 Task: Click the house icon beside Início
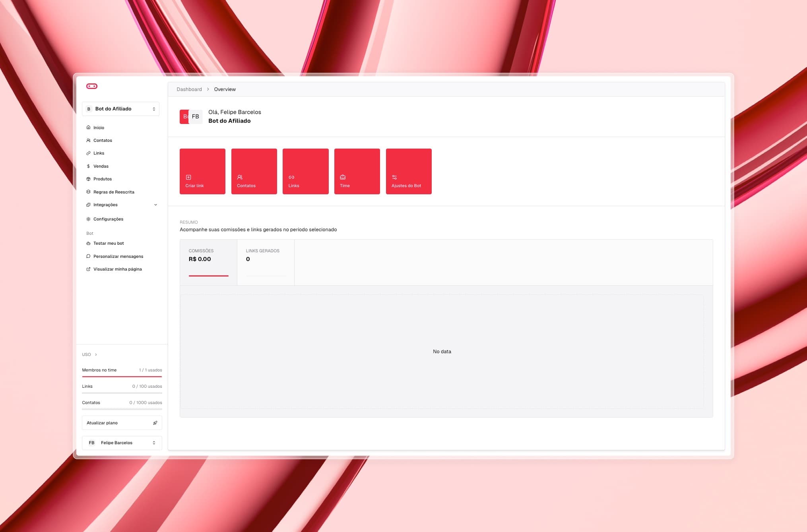[x=88, y=128]
